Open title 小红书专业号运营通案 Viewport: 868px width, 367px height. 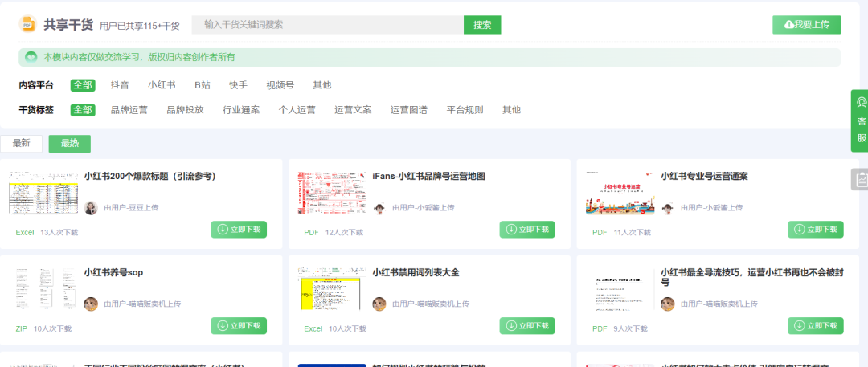pyautogui.click(x=704, y=177)
